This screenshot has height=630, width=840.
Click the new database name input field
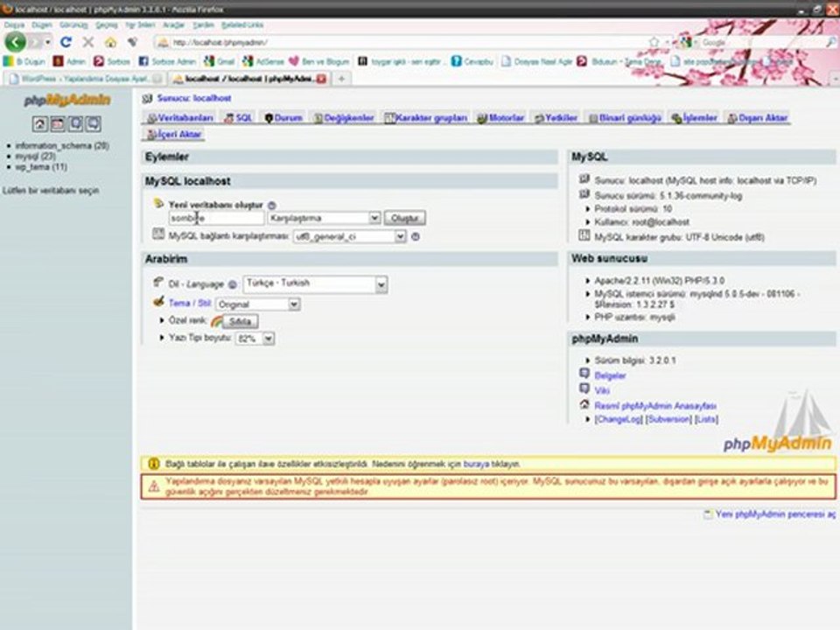[216, 218]
